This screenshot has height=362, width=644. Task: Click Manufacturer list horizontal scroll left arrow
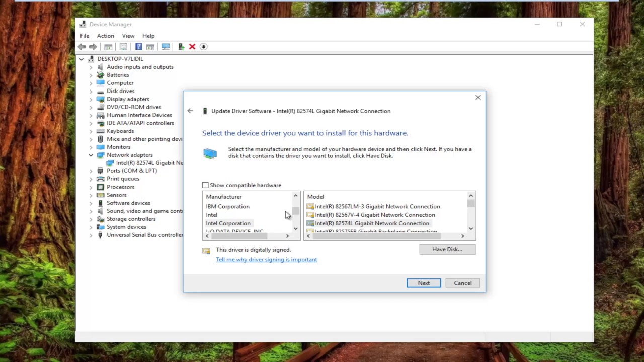tap(207, 236)
